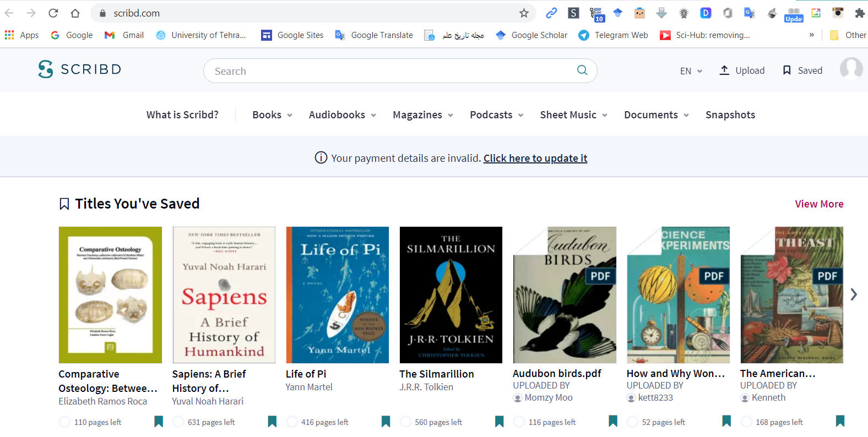Open the Sapiens: A Brief History title link
Viewport: 868px width, 437px height.
[209, 381]
